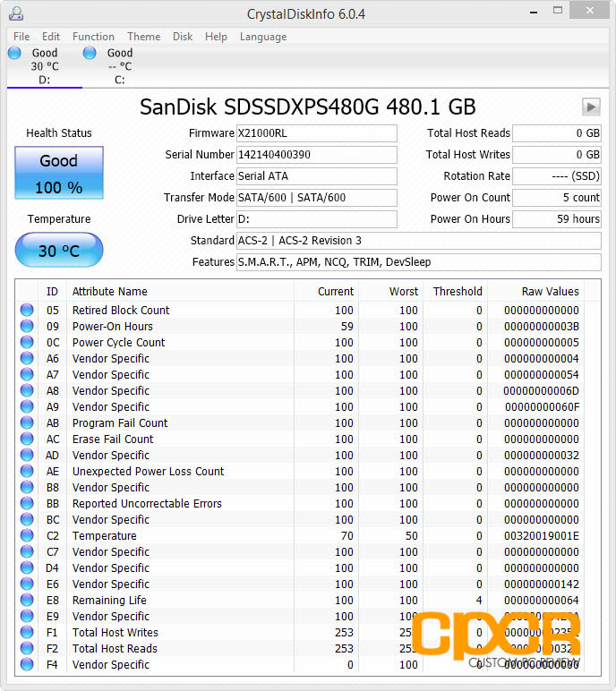Click status orb for Retired Block Count
This screenshot has height=691, width=616.
tap(27, 310)
